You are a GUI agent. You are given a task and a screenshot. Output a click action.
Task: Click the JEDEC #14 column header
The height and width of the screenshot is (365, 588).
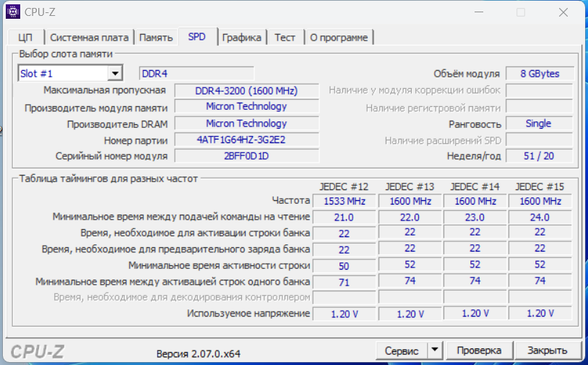pyautogui.click(x=475, y=186)
